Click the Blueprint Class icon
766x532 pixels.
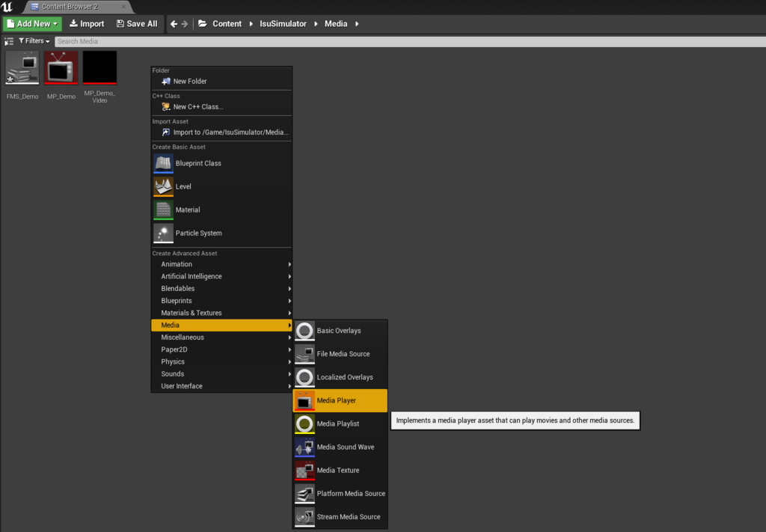click(x=163, y=163)
